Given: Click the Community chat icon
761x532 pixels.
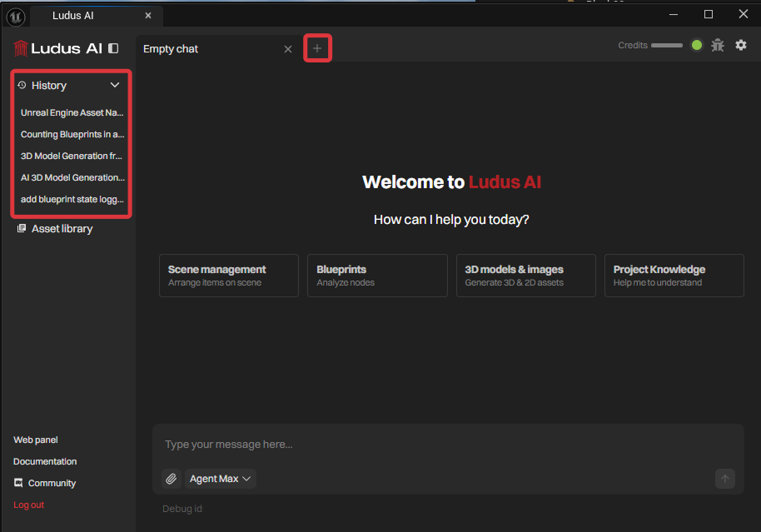Looking at the screenshot, I should 18,483.
